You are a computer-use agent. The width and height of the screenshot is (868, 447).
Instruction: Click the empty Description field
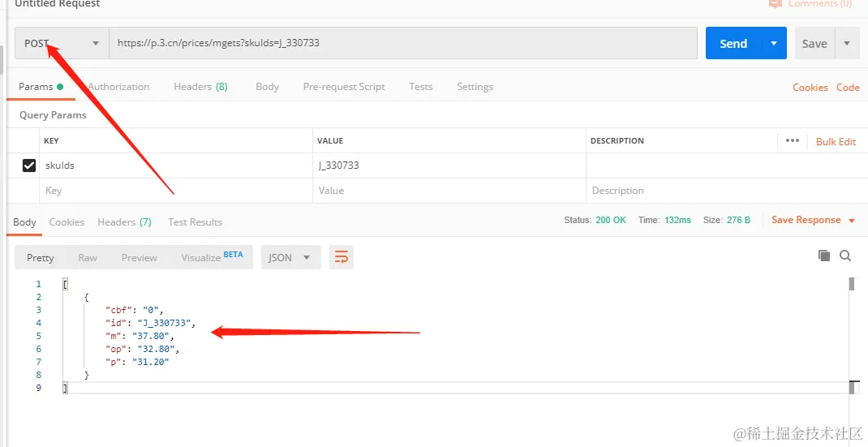(x=725, y=191)
